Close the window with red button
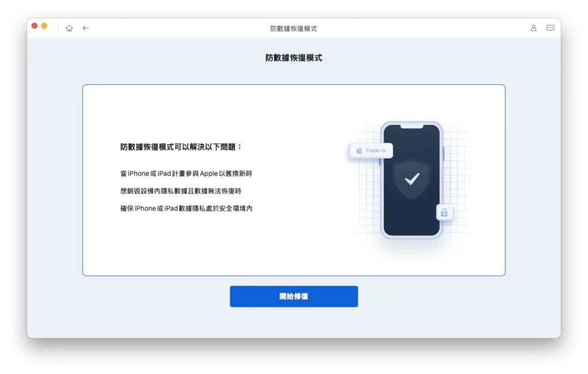The width and height of the screenshot is (588, 374). [34, 26]
